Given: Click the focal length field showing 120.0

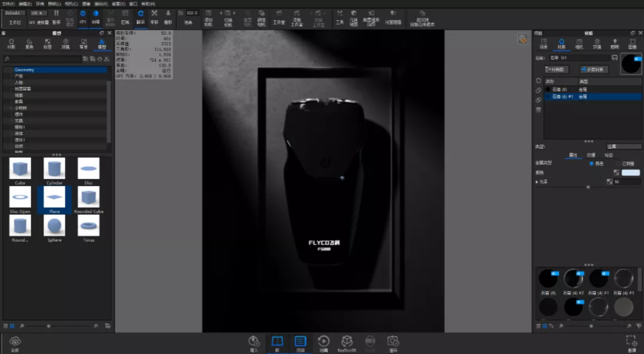Looking at the screenshot, I should pyautogui.click(x=192, y=13).
